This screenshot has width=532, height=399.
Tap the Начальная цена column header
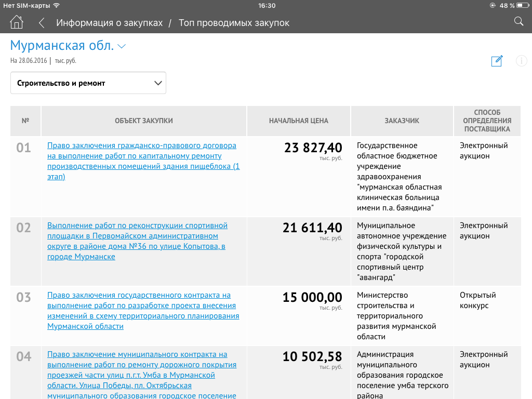[x=298, y=121]
